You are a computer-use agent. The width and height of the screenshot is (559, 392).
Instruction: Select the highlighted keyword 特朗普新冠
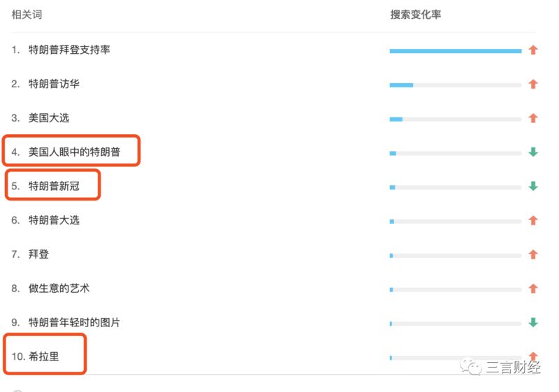click(x=54, y=186)
